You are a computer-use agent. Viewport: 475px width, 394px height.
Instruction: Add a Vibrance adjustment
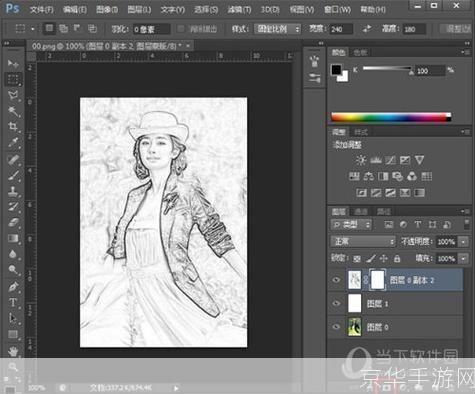pos(420,160)
